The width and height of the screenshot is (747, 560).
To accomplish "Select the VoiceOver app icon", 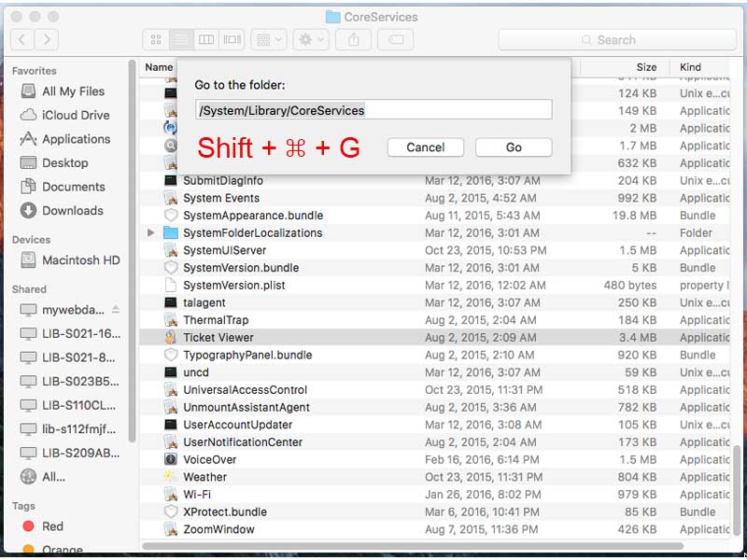I will (171, 459).
